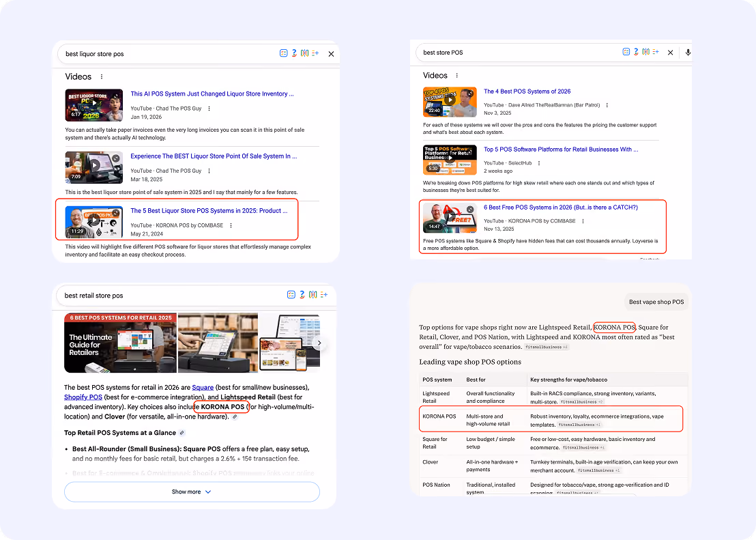Screen dimensions: 756x540
Task: Open three-dot menu beside Dave Allred TheRealBarman
Action: click(607, 104)
